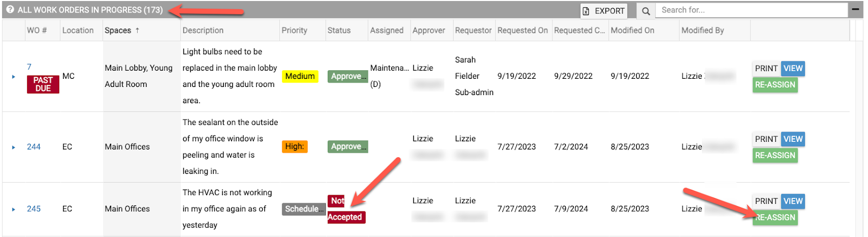This screenshot has width=868, height=237.
Task: Focus the Search for... input field
Action: (x=751, y=10)
